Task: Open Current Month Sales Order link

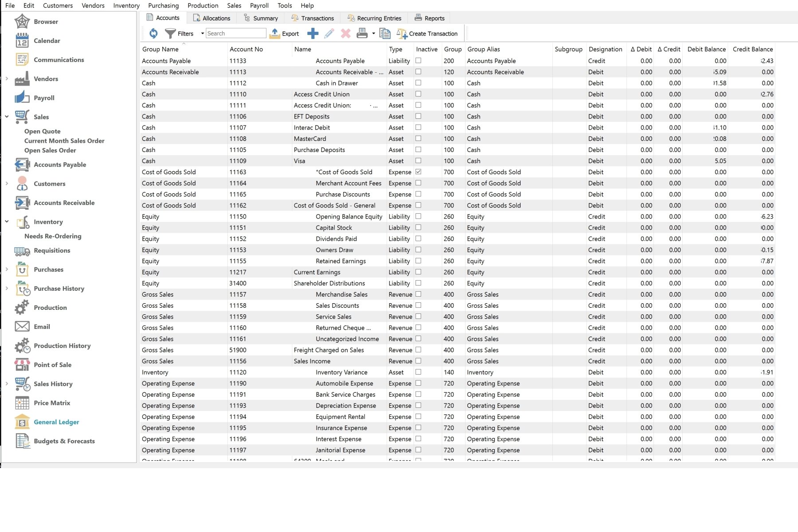Action: point(64,141)
